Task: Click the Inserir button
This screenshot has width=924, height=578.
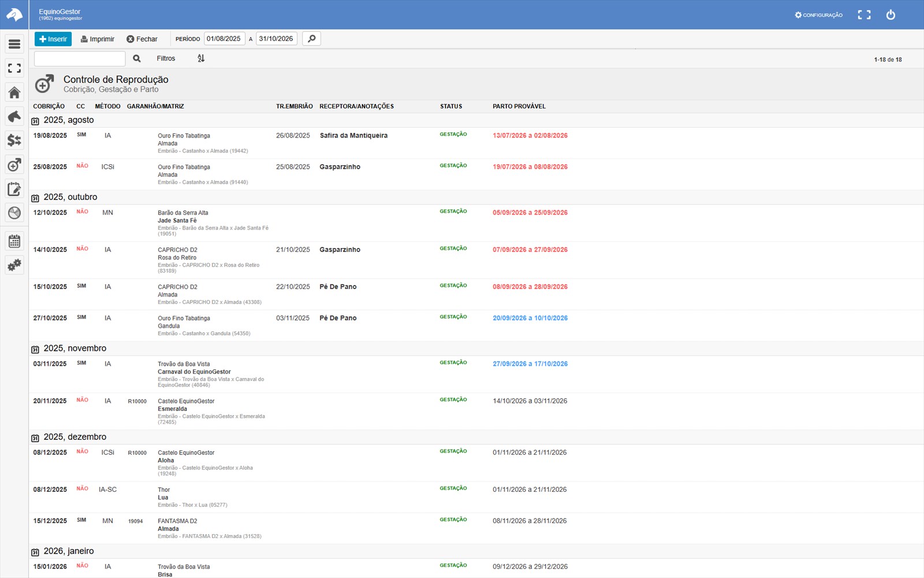Action: coord(53,39)
